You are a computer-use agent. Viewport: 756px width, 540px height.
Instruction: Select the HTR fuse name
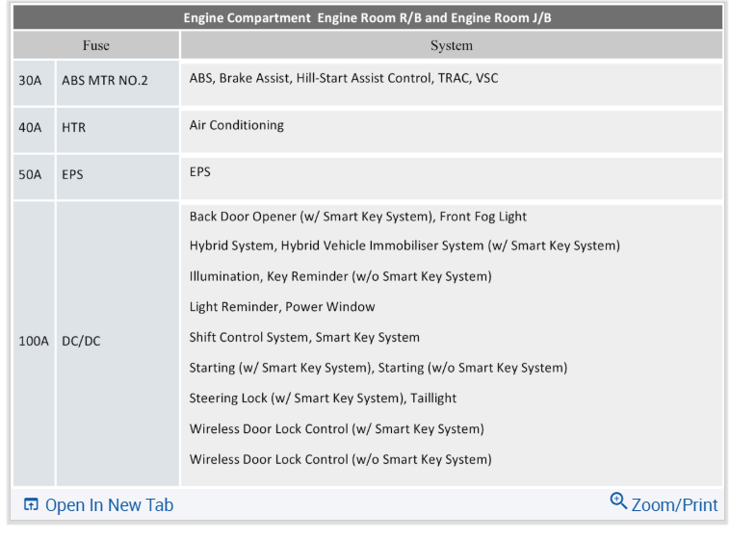pos(74,127)
